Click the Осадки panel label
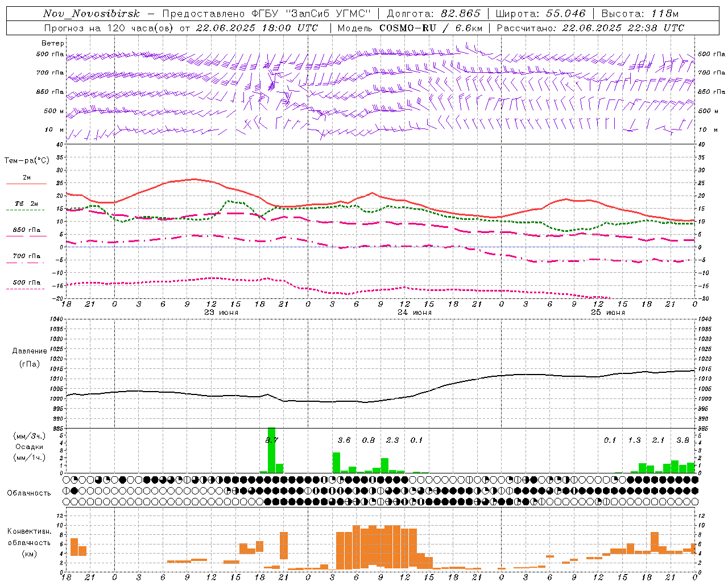This screenshot has width=728, height=582. pyautogui.click(x=30, y=447)
